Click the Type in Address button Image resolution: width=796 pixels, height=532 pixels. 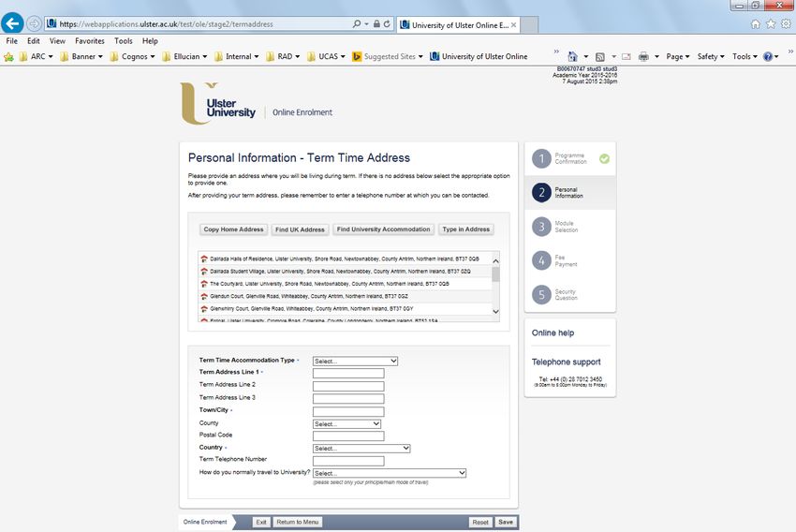click(466, 229)
